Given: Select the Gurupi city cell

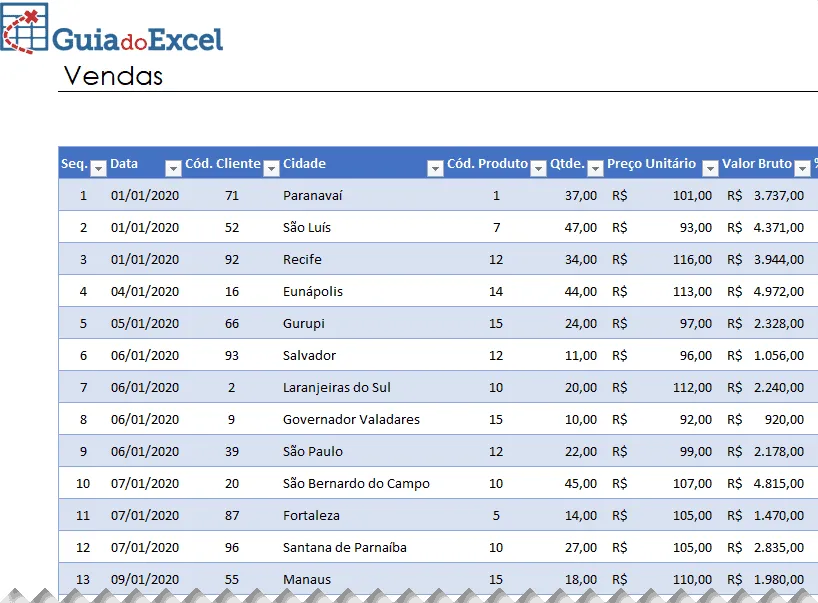Looking at the screenshot, I should (x=362, y=323).
